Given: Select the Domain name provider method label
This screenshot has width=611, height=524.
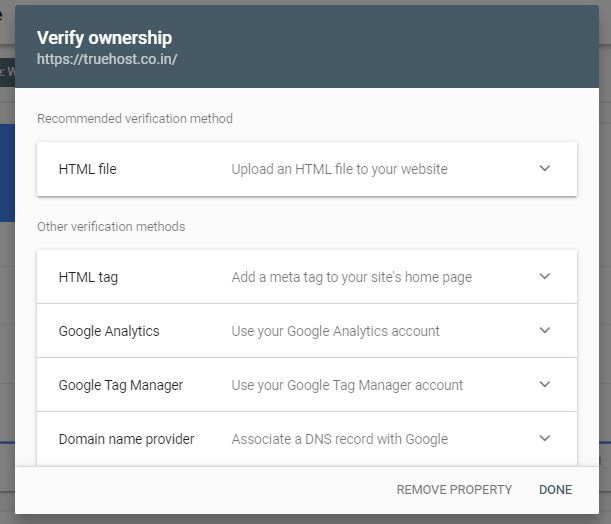Looking at the screenshot, I should pos(126,439).
